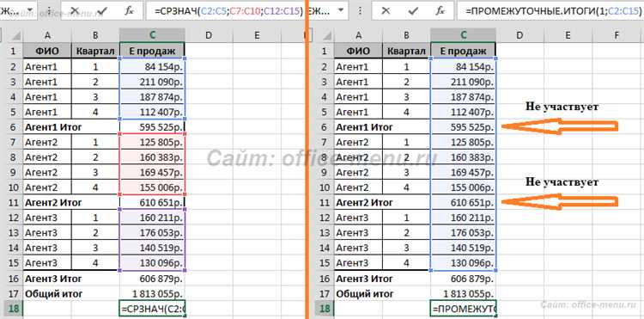Click cell 211 090р. in СРЗНАЧ sheet
The width and height of the screenshot is (644, 319).
[x=152, y=82]
